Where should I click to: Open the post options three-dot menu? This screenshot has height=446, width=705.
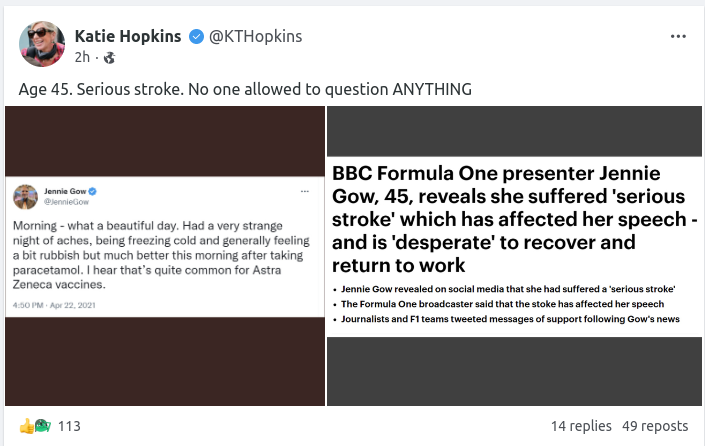pyautogui.click(x=678, y=37)
